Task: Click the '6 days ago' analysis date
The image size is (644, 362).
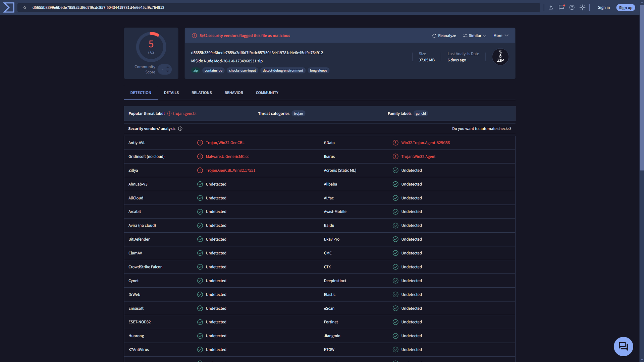Action: 457,60
